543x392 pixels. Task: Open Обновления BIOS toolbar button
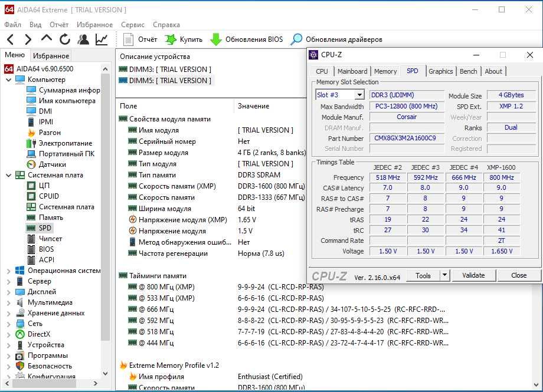247,39
